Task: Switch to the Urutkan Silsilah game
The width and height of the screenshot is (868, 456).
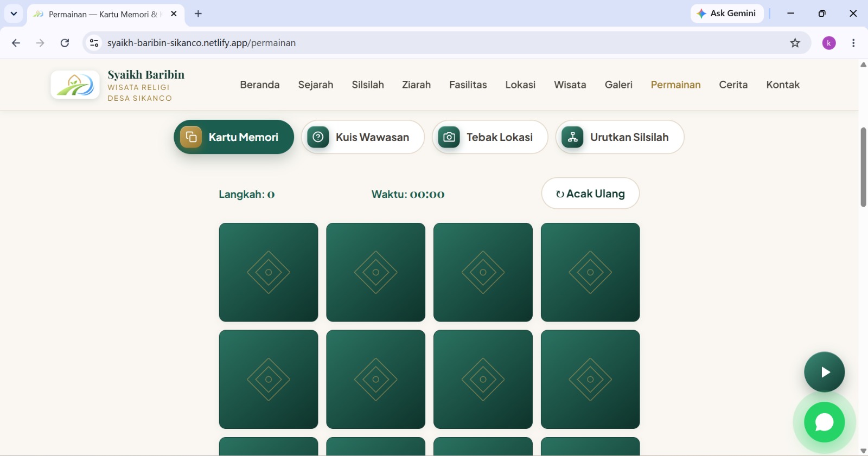Action: [x=620, y=137]
